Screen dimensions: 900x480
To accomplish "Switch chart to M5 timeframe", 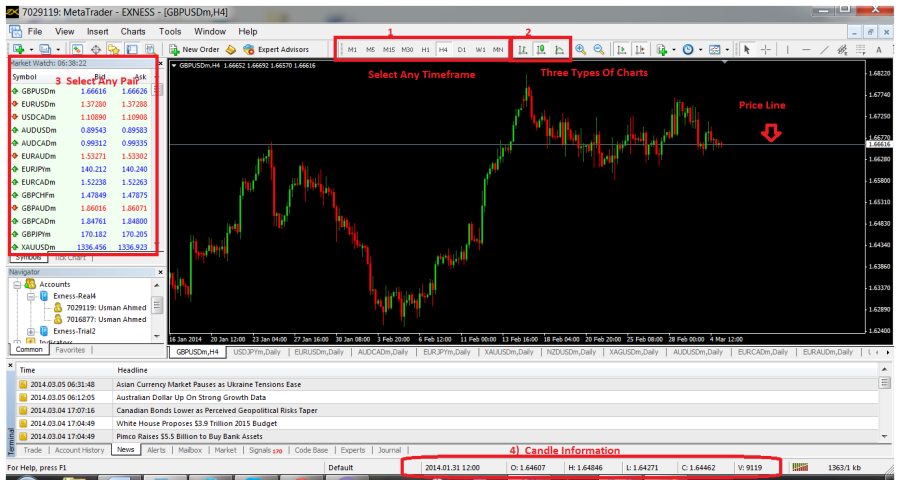I will tap(370, 50).
